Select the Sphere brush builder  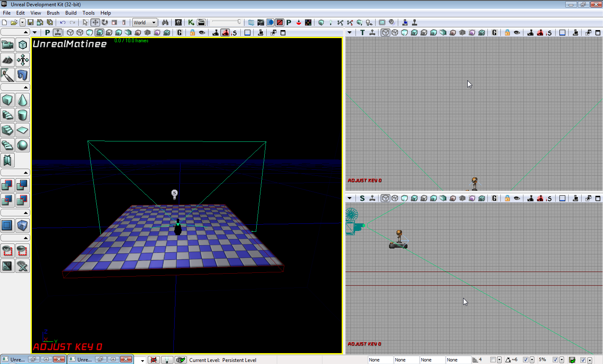(x=23, y=145)
